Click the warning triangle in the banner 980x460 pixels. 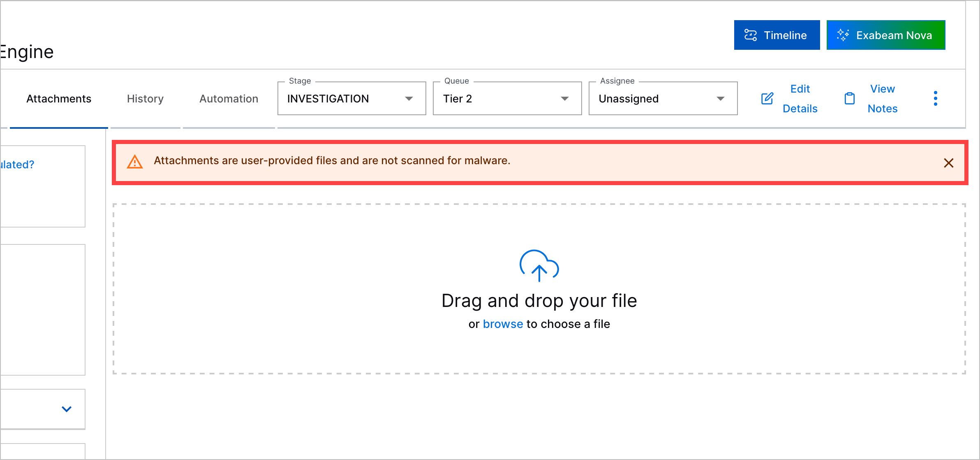(x=135, y=162)
